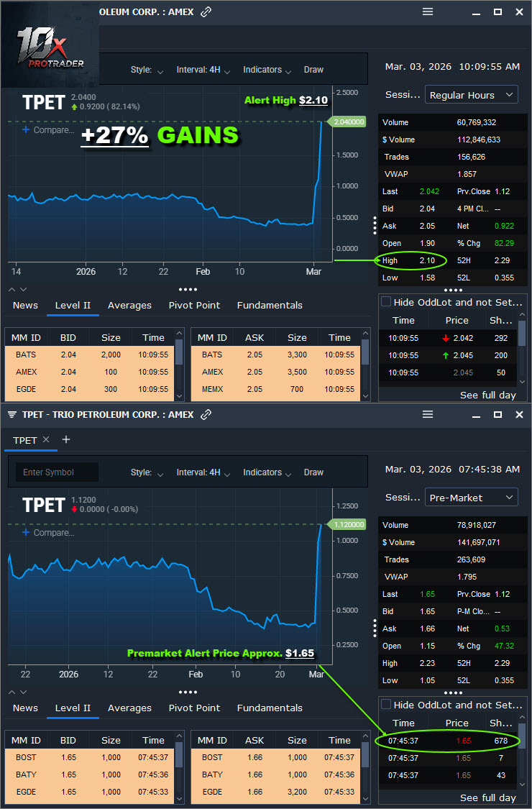
Task: Click the collapse chevrons above News in the Pre-Market window
Action: pyautogui.click(x=17, y=692)
